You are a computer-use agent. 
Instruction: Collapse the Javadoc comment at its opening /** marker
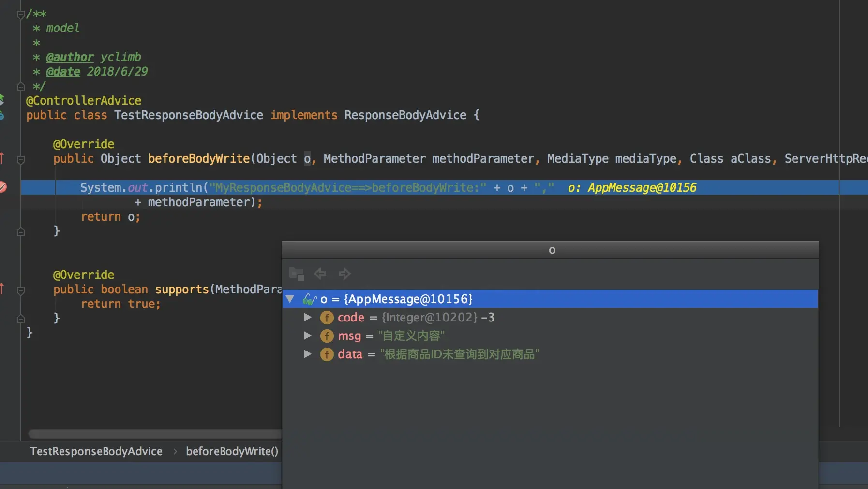[20, 15]
